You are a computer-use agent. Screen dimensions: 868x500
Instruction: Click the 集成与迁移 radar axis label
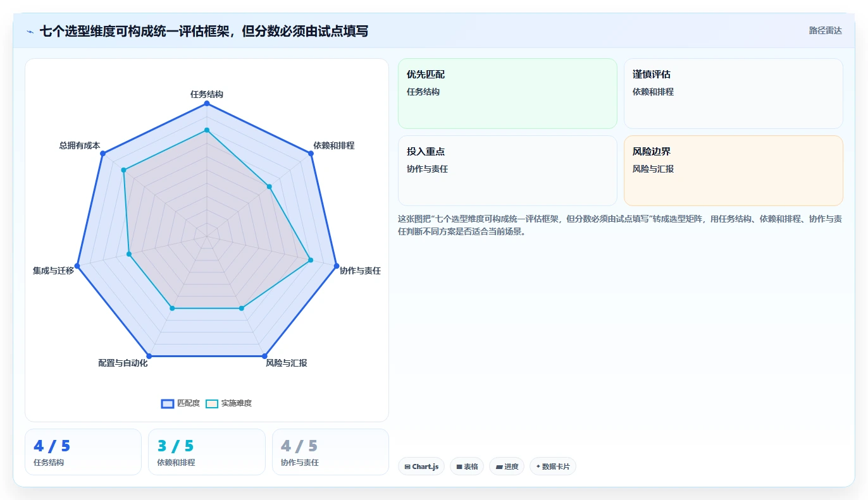click(54, 271)
